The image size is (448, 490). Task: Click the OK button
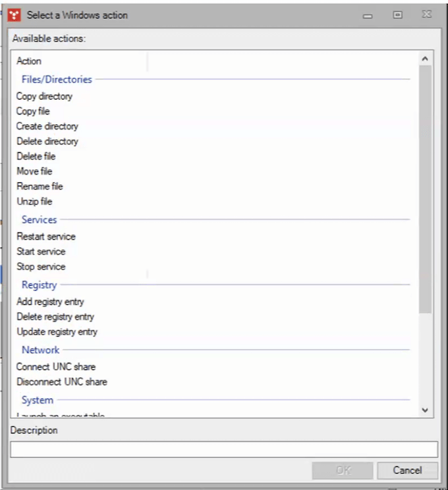point(343,470)
